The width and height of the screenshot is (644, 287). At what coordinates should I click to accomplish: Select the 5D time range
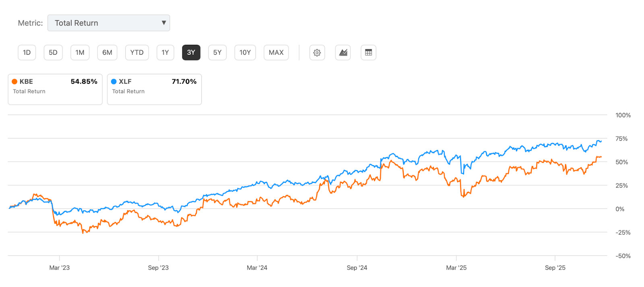pos(53,52)
